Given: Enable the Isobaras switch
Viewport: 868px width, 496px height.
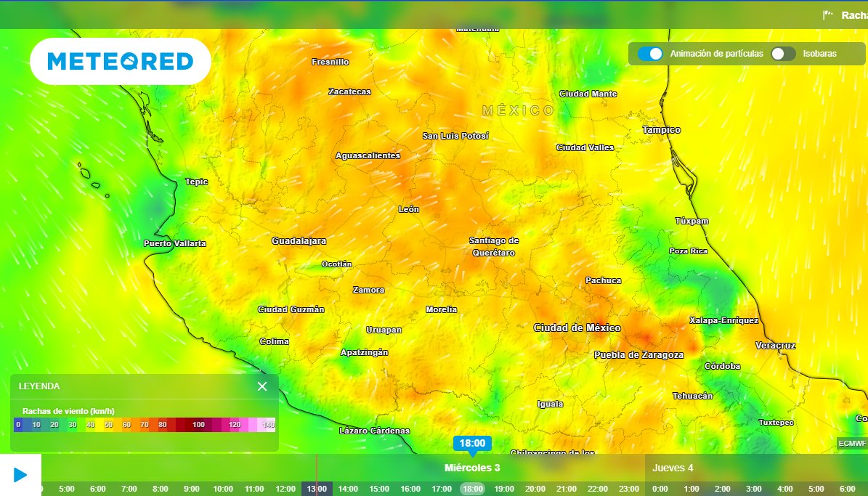Looking at the screenshot, I should (783, 54).
